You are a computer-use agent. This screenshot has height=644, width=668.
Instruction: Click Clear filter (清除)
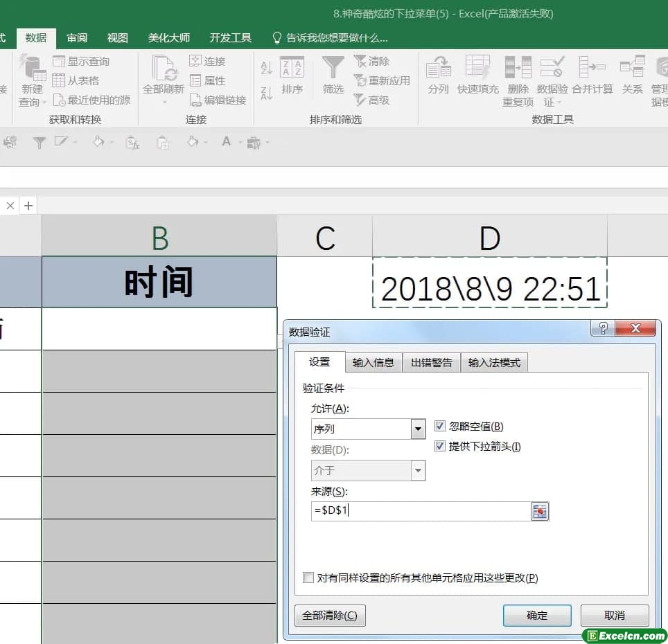click(x=371, y=62)
